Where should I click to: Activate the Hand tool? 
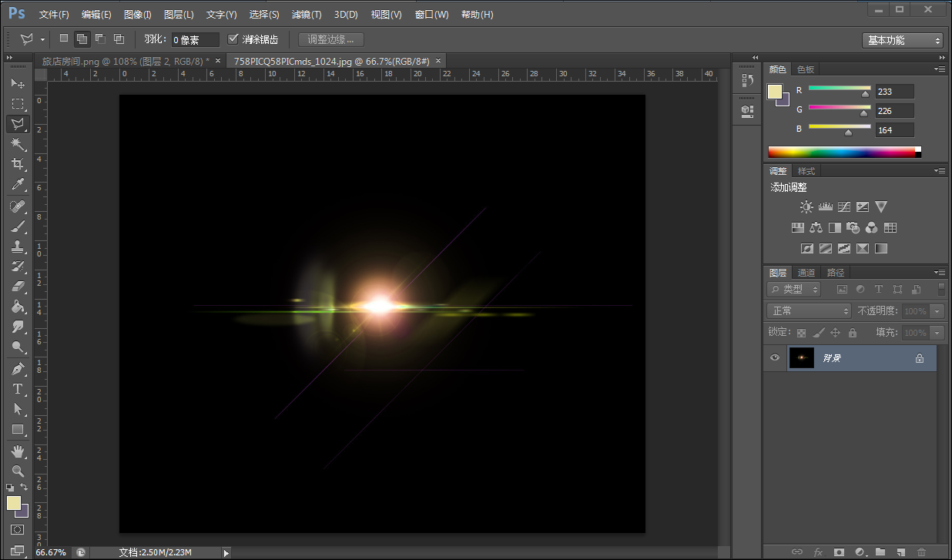pos(18,451)
